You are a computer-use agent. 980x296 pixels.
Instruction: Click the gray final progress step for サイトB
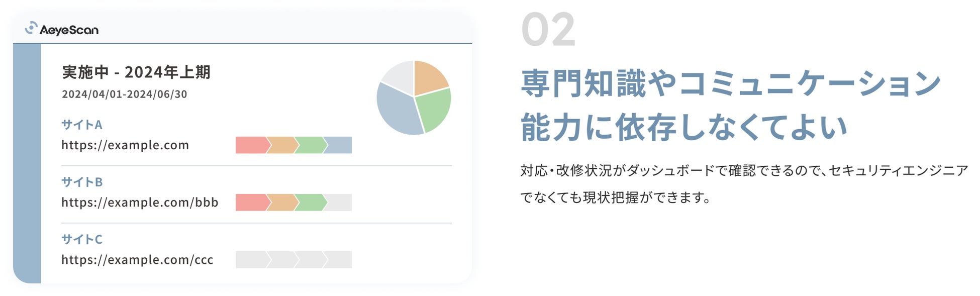(x=339, y=203)
